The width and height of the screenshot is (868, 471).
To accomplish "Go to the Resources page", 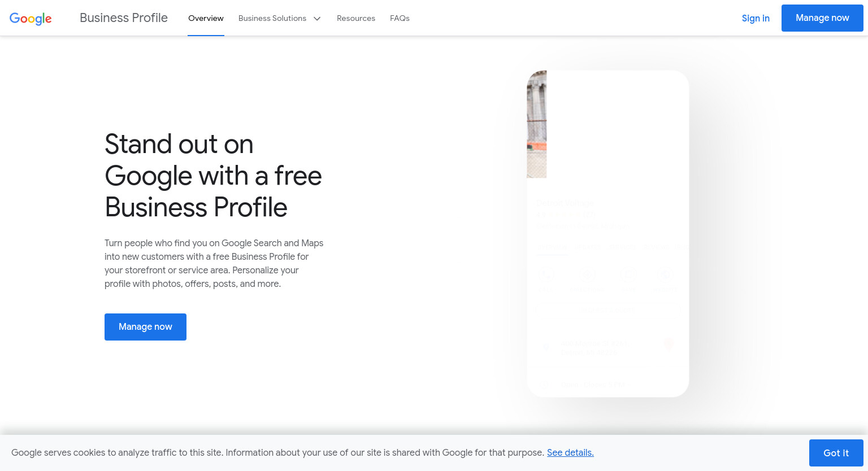I will coord(356,18).
